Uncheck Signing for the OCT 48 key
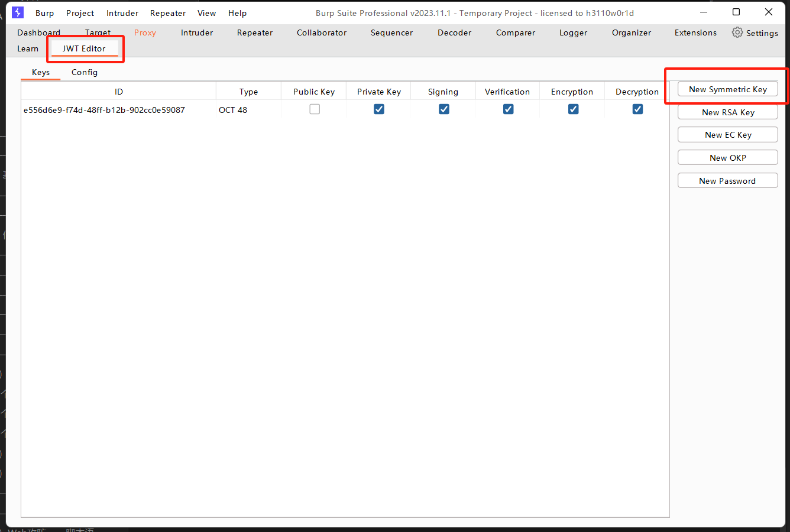The width and height of the screenshot is (790, 532). click(444, 109)
